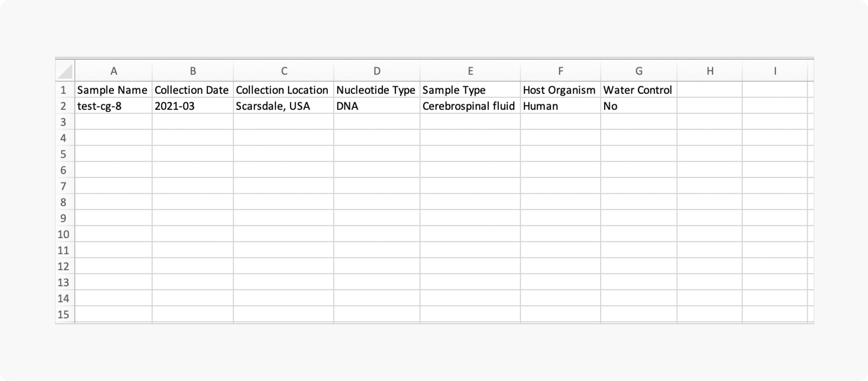Screen dimensions: 868x381
Task: Select the cell containing 2021-03
Action: [x=193, y=106]
